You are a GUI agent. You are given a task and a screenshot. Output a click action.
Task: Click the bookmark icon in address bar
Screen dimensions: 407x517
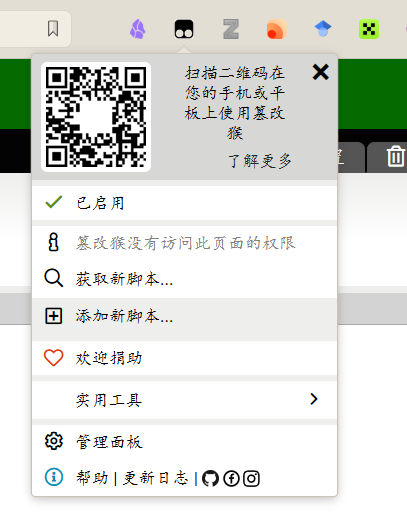point(53,29)
